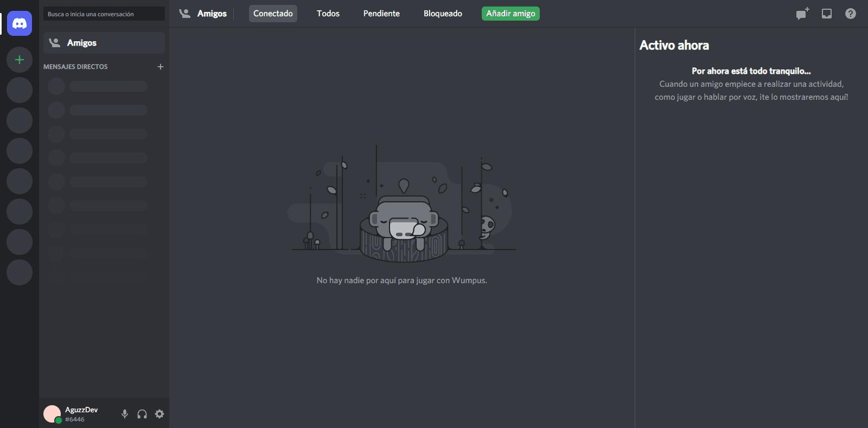Mute the microphone
The image size is (868, 428).
click(x=125, y=414)
